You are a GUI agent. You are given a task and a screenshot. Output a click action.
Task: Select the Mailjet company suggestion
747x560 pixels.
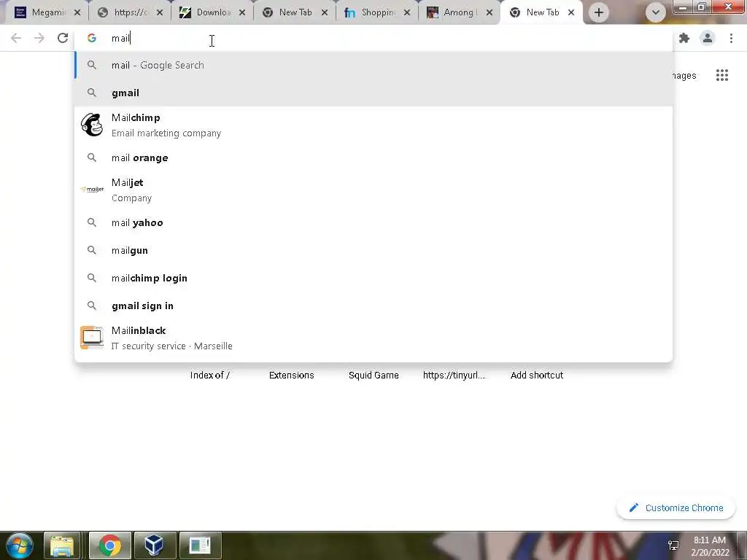pos(373,190)
